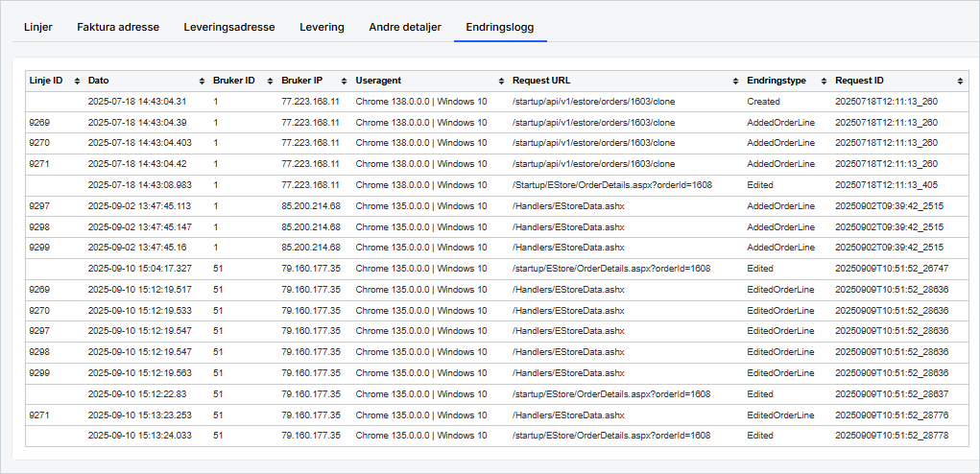Select the row dated 2025-09-10 15:13:24.033
The height and width of the screenshot is (474, 980).
(139, 436)
